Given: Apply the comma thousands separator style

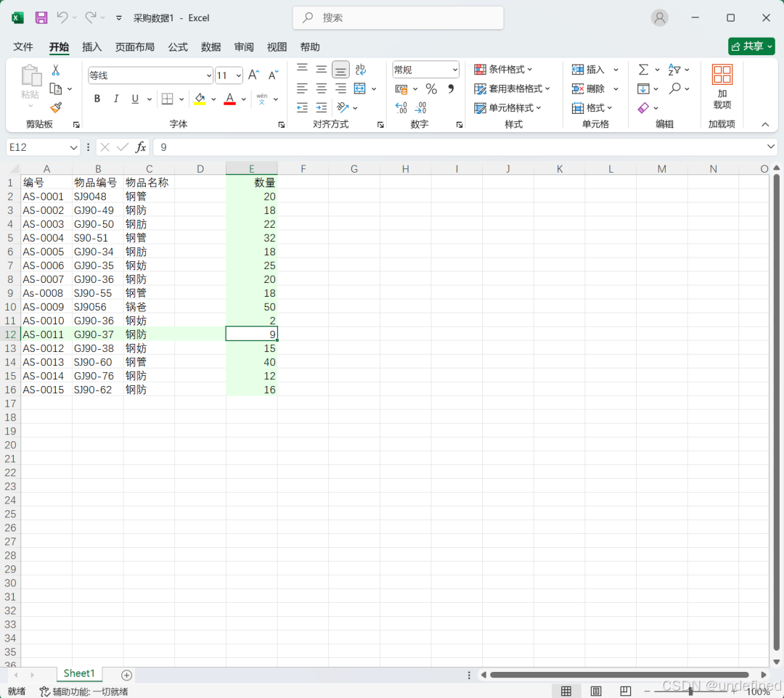Looking at the screenshot, I should click(450, 89).
